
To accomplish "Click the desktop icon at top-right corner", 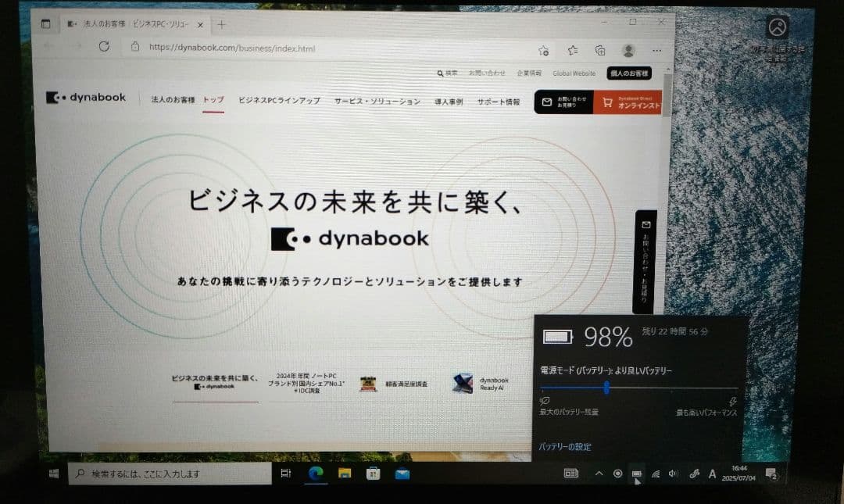I will click(x=778, y=27).
